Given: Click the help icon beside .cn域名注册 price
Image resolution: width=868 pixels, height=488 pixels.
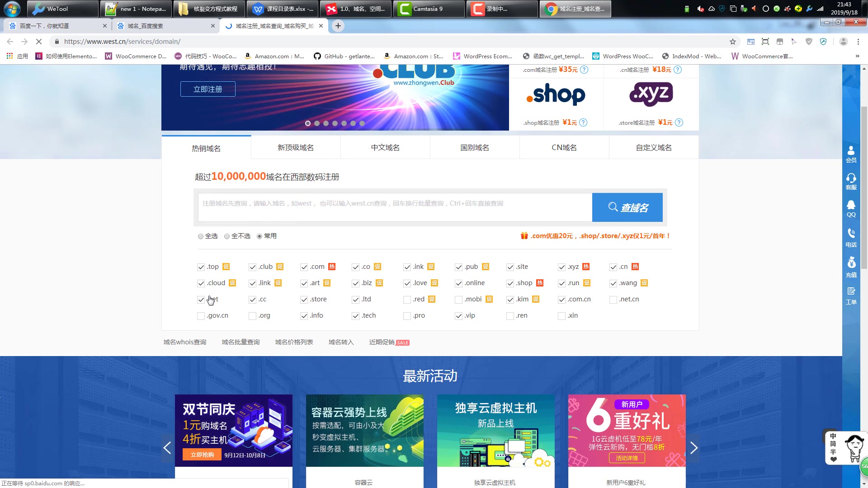Looking at the screenshot, I should point(677,70).
